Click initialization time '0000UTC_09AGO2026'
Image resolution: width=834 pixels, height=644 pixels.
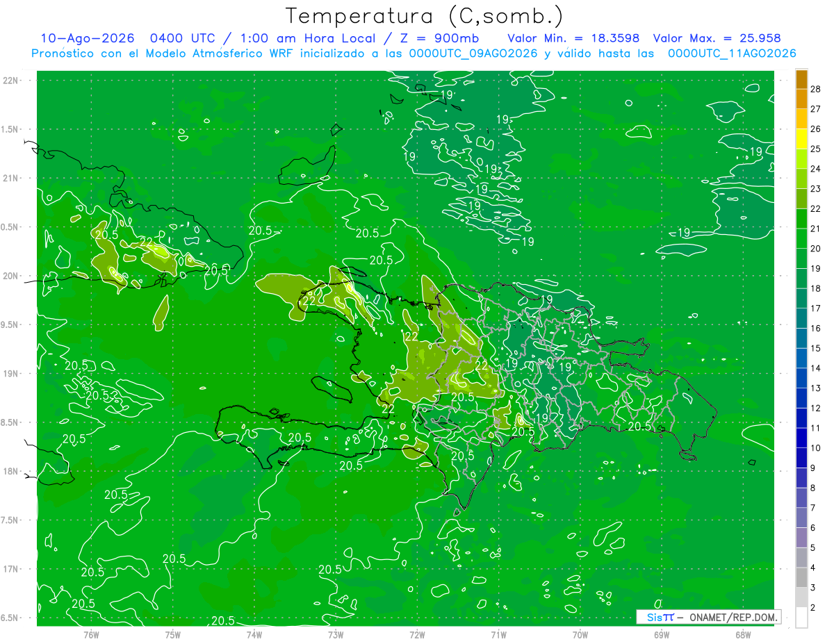473,53
